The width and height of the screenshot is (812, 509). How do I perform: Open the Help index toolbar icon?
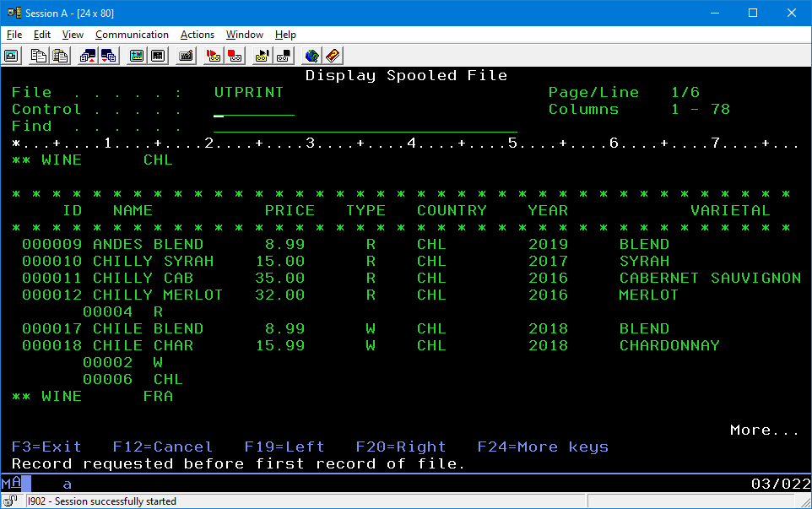(x=333, y=56)
